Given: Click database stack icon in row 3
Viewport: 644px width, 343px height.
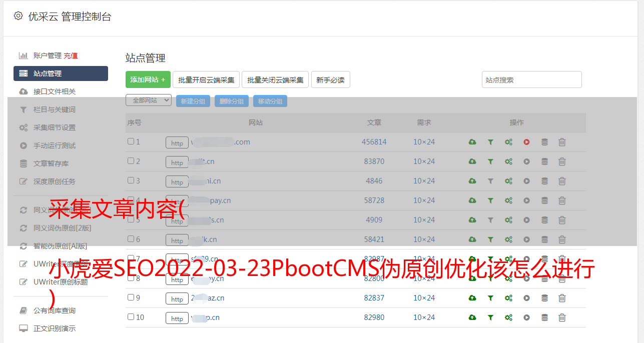Looking at the screenshot, I should pyautogui.click(x=544, y=181).
